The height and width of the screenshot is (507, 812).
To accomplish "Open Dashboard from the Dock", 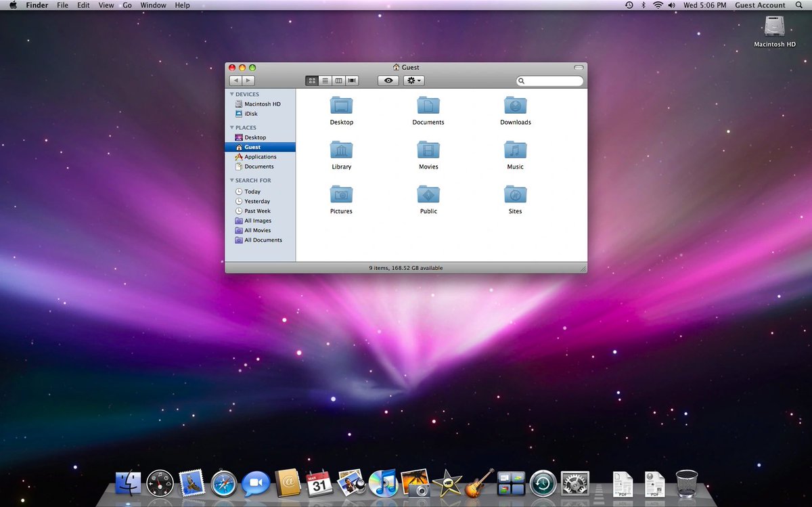I will (x=160, y=483).
